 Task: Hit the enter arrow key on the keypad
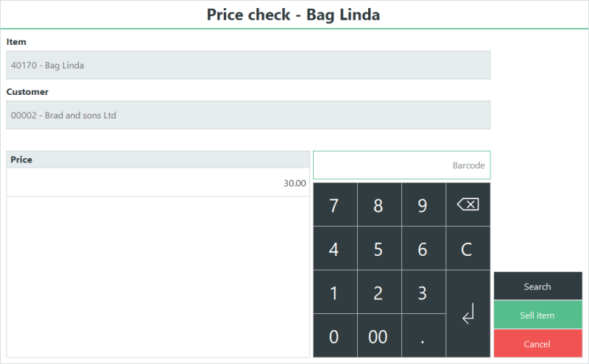pos(468,314)
